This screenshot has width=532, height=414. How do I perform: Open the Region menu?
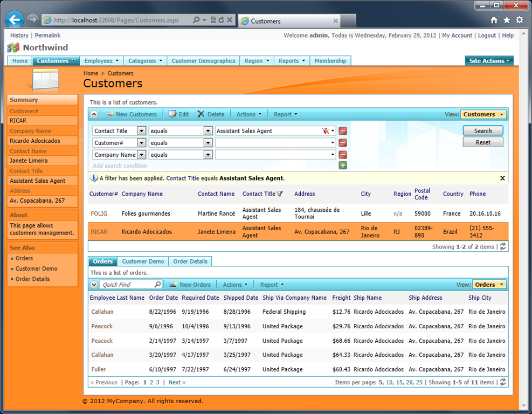[257, 61]
